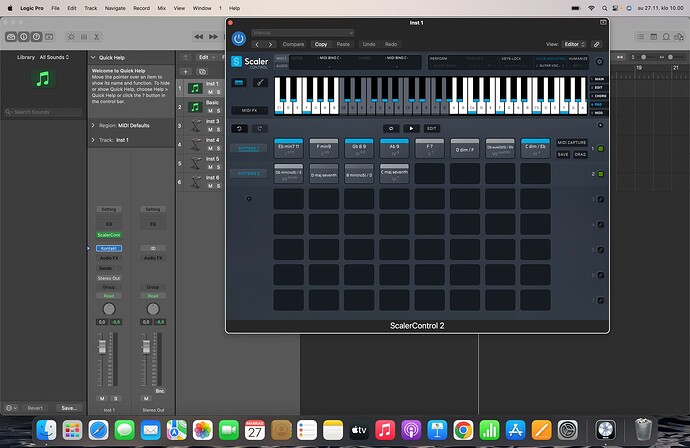This screenshot has width=690, height=448.
Task: Open the Record menu
Action: [x=141, y=8]
